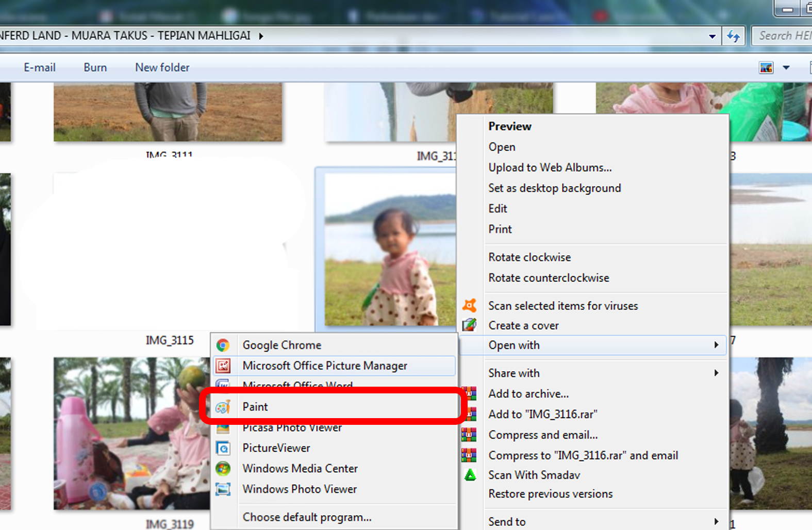Image resolution: width=812 pixels, height=530 pixels.
Task: Click the WinRAR icon beside Compress and email
Action: point(469,435)
